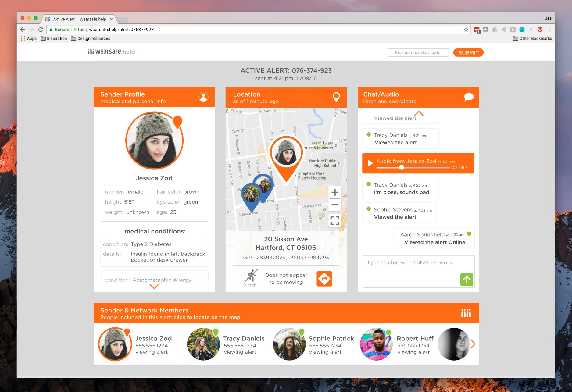This screenshot has height=392, width=572.
Task: Click the SUBMIT button
Action: click(x=468, y=52)
